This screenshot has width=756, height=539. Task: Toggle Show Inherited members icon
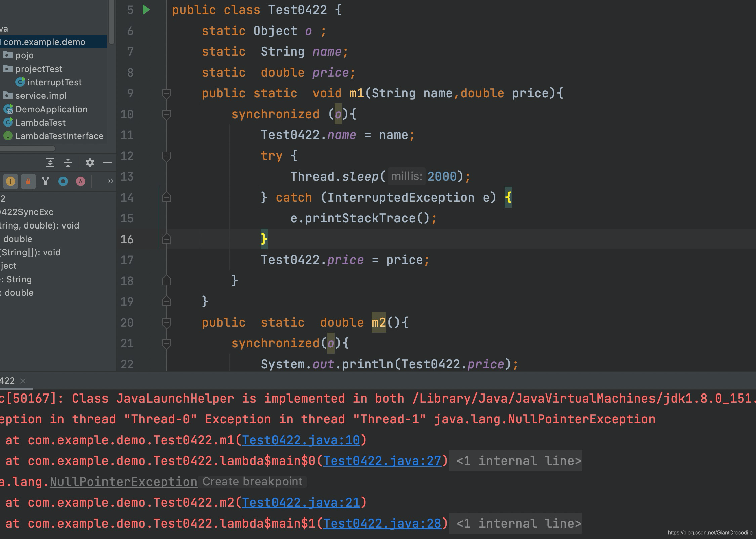click(x=45, y=182)
